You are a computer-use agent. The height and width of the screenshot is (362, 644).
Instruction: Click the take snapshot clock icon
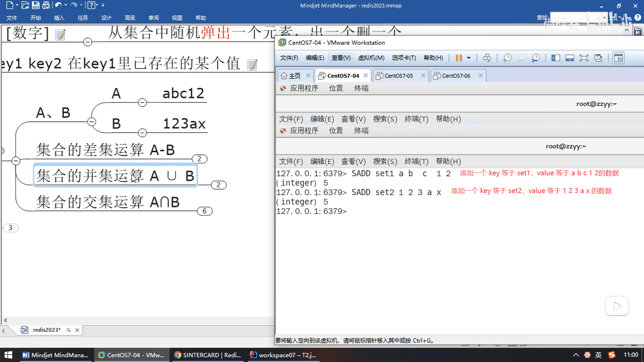point(507,58)
